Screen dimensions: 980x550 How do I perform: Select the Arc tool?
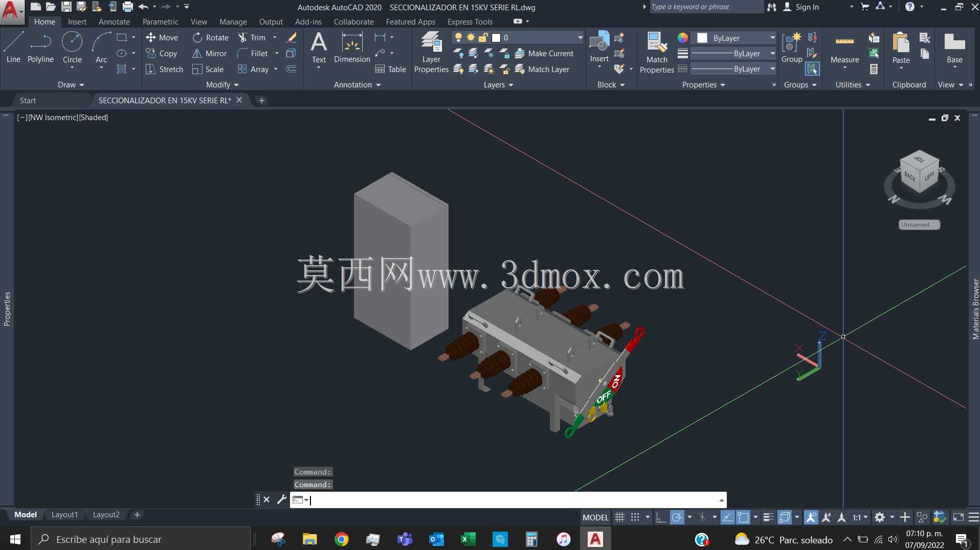coord(101,47)
